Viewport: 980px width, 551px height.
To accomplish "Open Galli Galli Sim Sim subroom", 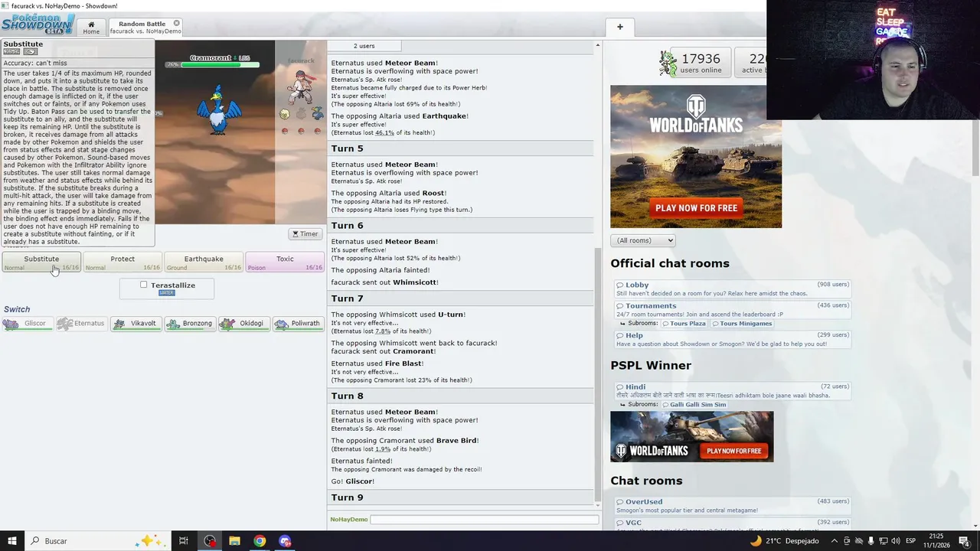I will pyautogui.click(x=694, y=405).
